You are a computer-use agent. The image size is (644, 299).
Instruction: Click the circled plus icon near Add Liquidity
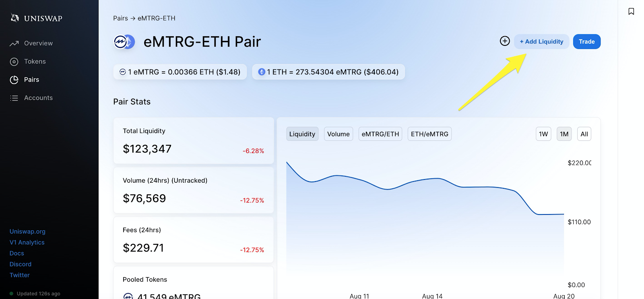505,41
